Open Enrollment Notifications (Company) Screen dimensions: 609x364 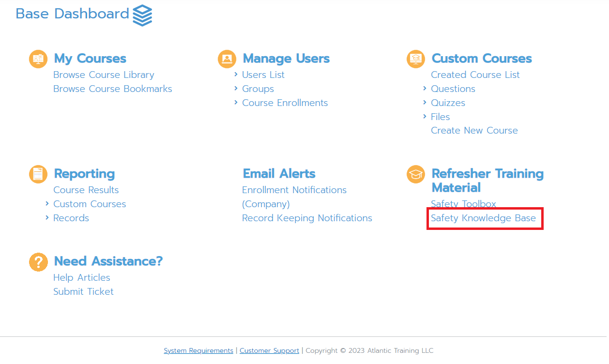(294, 197)
